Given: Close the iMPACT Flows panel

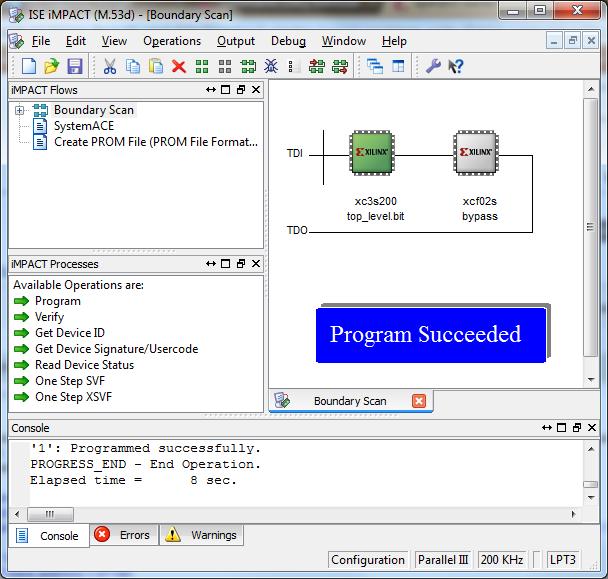Looking at the screenshot, I should [x=256, y=90].
